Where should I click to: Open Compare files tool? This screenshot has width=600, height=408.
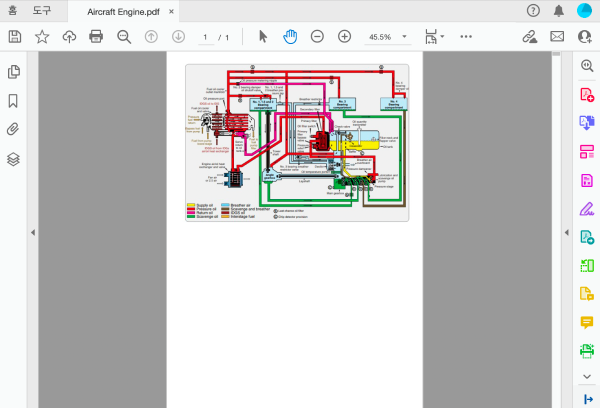(587, 266)
